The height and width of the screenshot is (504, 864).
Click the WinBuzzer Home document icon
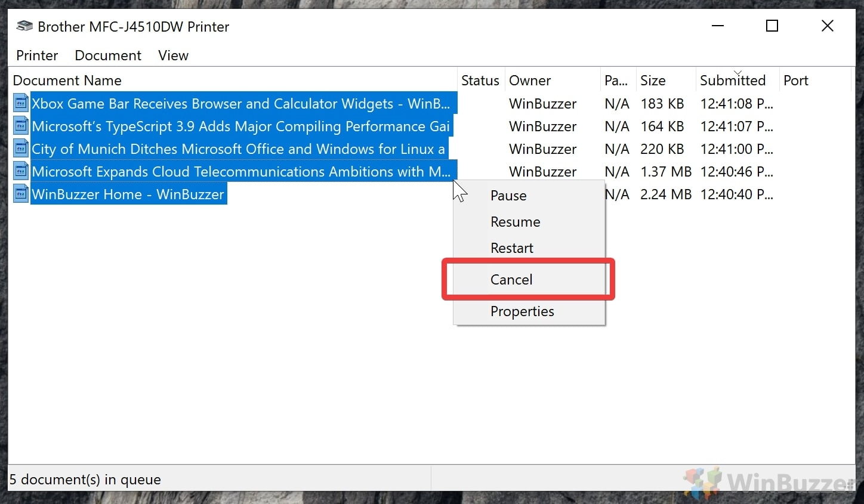click(x=21, y=194)
